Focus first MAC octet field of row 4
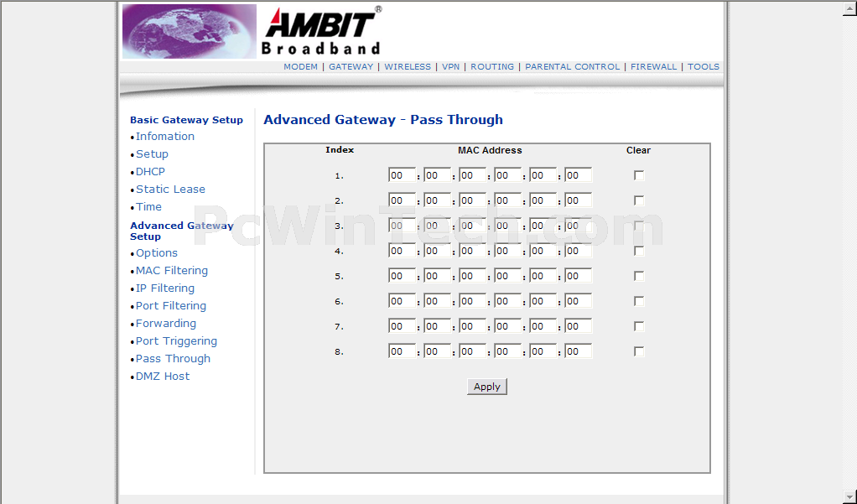Image resolution: width=857 pixels, height=504 pixels. click(x=402, y=251)
